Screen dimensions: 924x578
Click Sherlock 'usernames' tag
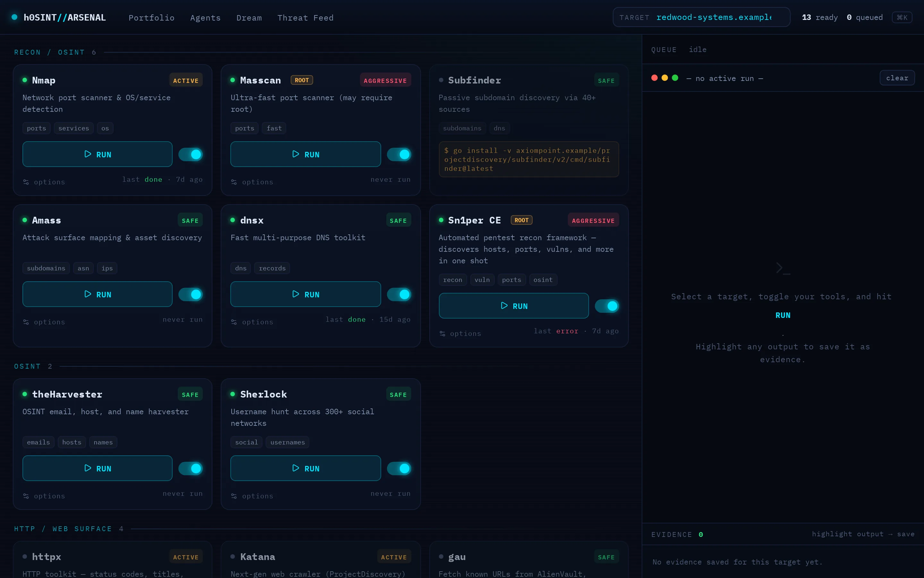coord(287,442)
